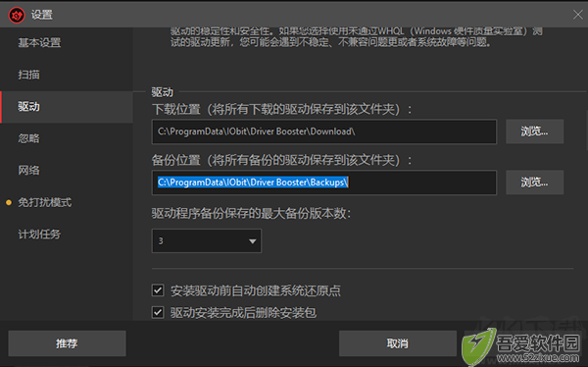The height and width of the screenshot is (367, 588).
Task: Browse for the 下载位置 folder
Action: (x=534, y=131)
